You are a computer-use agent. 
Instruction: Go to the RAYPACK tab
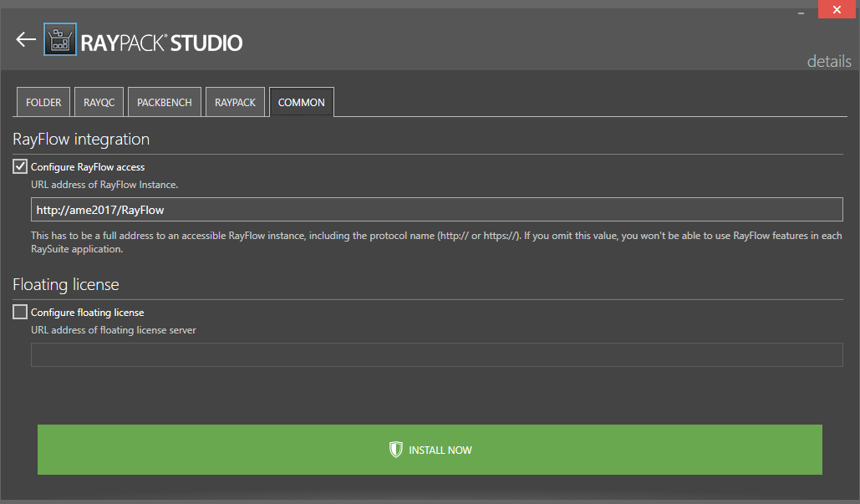tap(235, 102)
